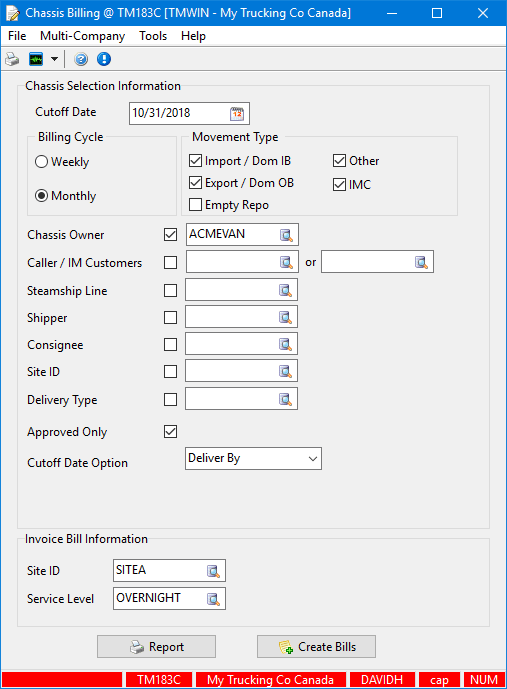507x689 pixels.
Task: Uncheck the Approved Only checkbox
Action: 170,432
